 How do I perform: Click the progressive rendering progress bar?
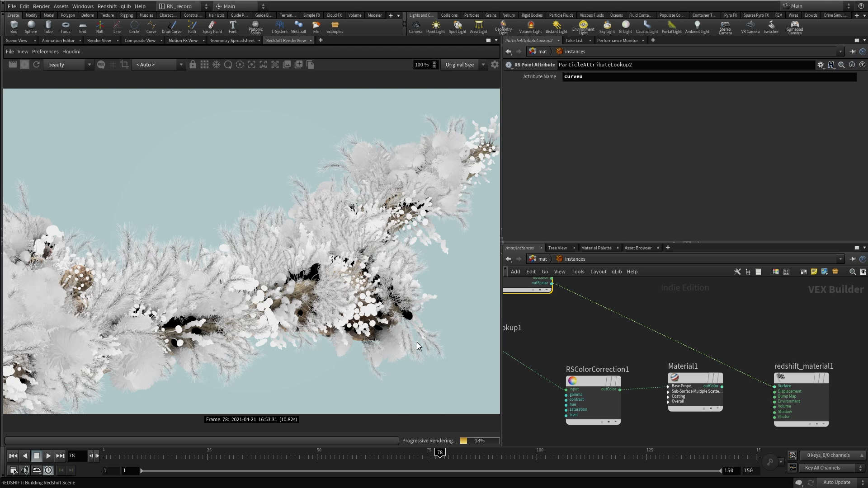click(x=480, y=441)
